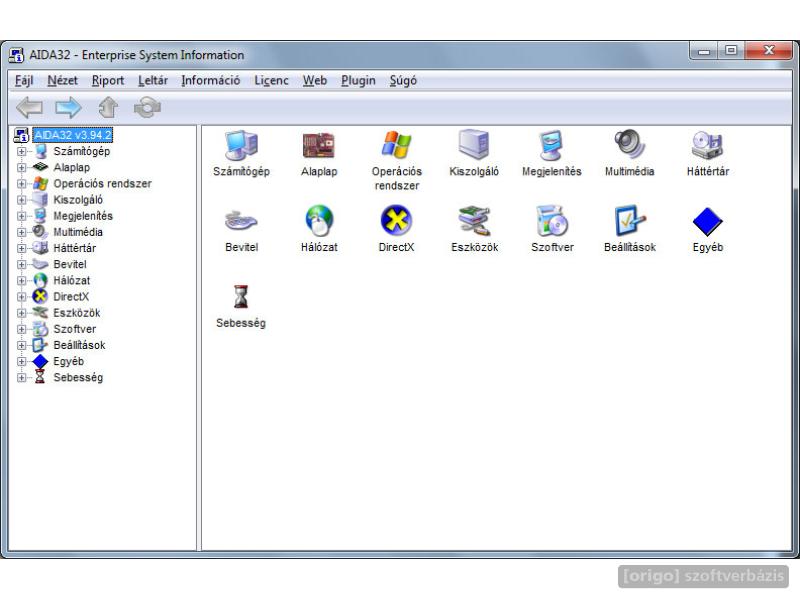
Task: Select the large Eszközök devices icon in the right pane
Action: coord(474,221)
